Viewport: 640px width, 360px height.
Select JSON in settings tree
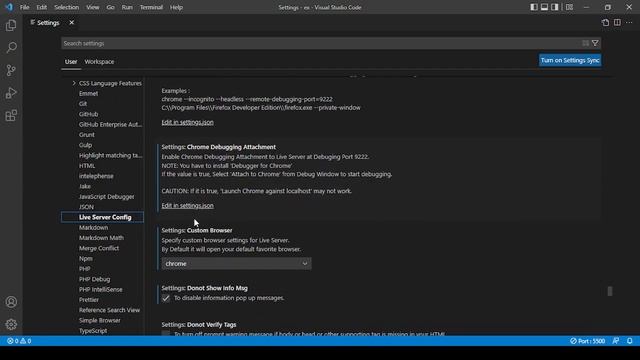coord(87,207)
